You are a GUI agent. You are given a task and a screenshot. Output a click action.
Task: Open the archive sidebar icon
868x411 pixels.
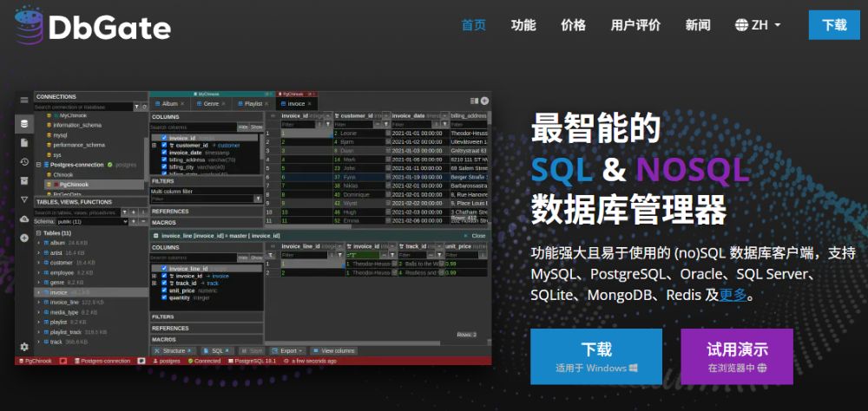(x=24, y=181)
